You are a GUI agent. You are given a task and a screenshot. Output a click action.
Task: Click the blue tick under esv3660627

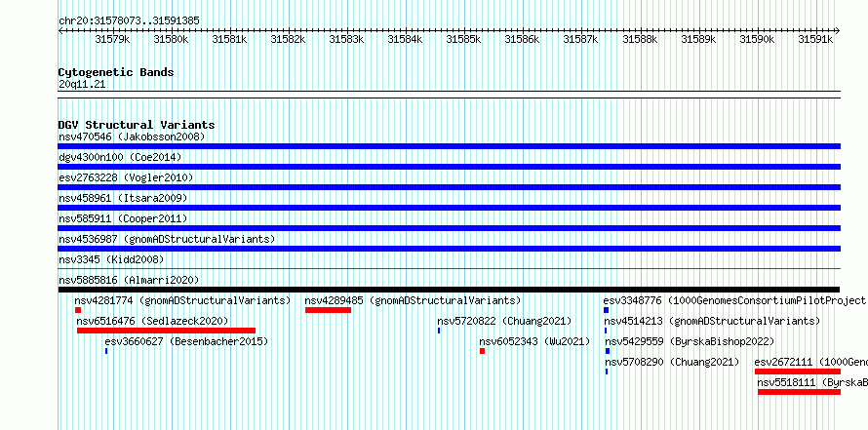tap(106, 351)
